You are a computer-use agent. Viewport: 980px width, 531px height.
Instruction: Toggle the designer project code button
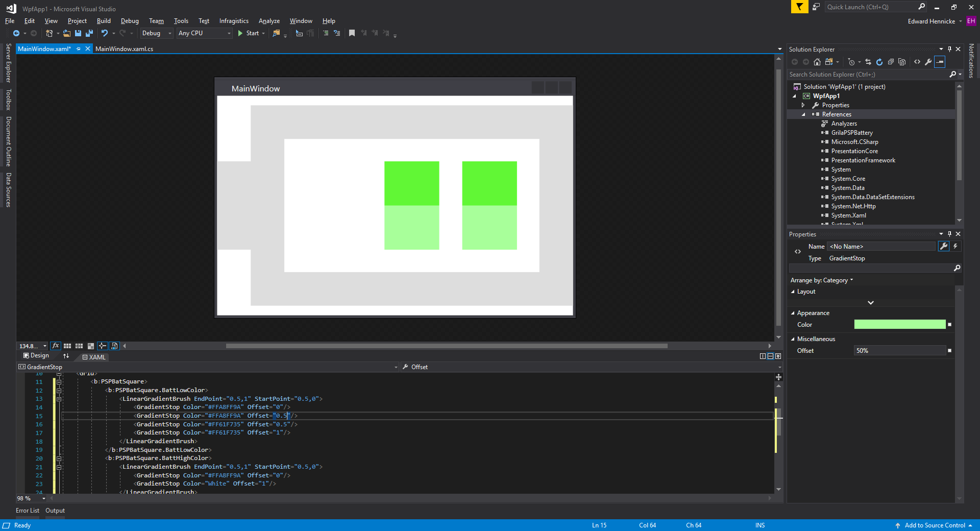[x=114, y=346]
